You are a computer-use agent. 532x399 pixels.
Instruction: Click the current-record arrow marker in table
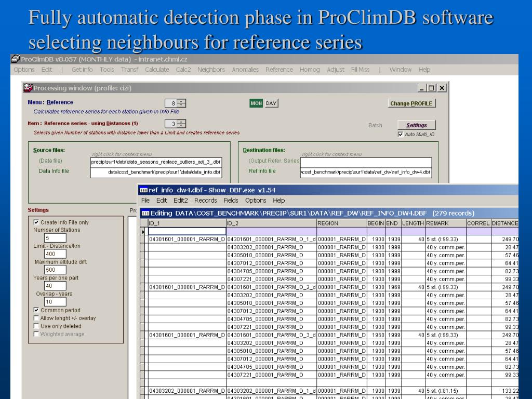tap(143, 232)
